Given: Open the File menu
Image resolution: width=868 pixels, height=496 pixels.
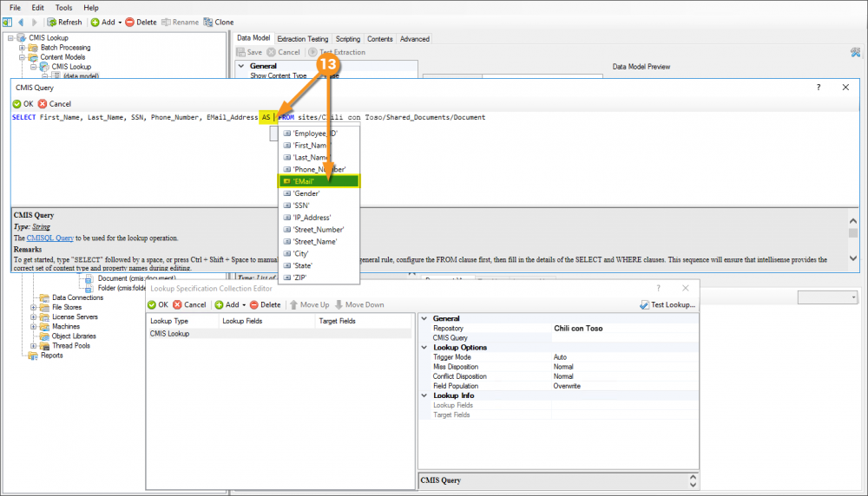Looking at the screenshot, I should tap(15, 8).
